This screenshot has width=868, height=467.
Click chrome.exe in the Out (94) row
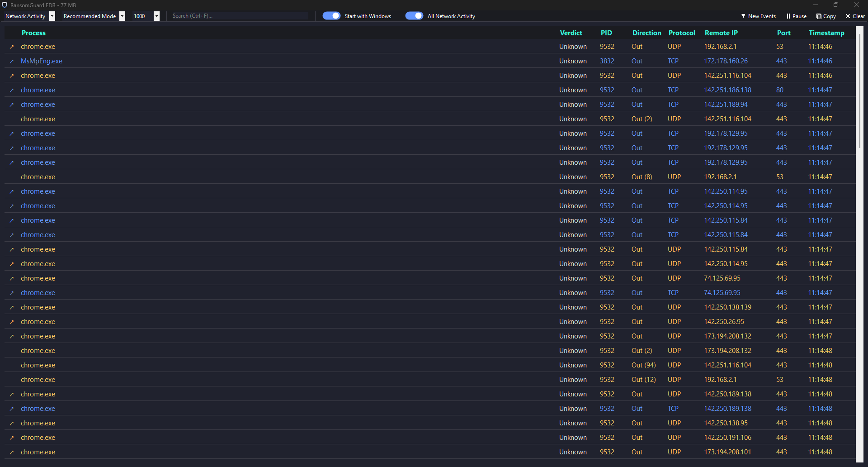pos(38,365)
